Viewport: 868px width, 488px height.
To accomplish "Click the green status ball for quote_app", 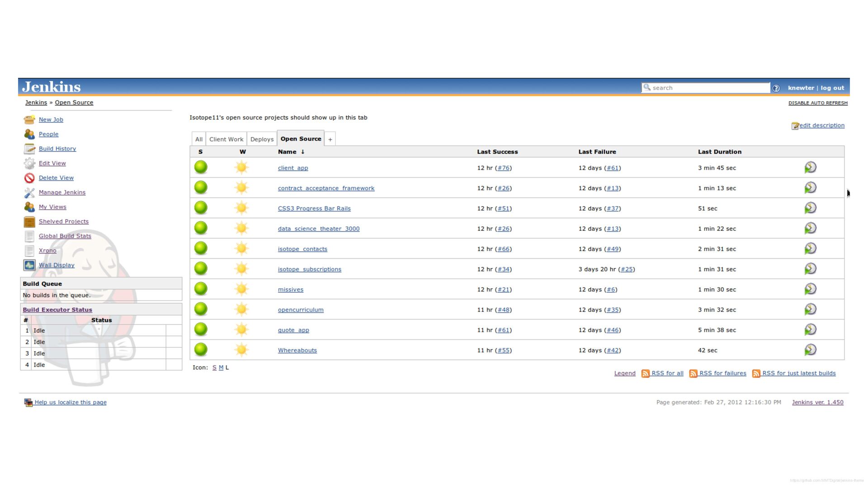I will tap(201, 330).
